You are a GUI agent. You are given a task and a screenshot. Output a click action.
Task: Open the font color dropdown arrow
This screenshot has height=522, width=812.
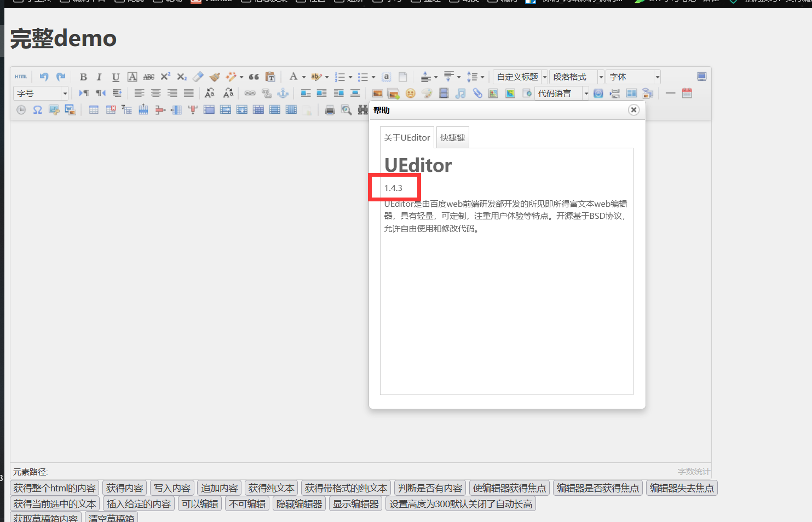pyautogui.click(x=304, y=77)
